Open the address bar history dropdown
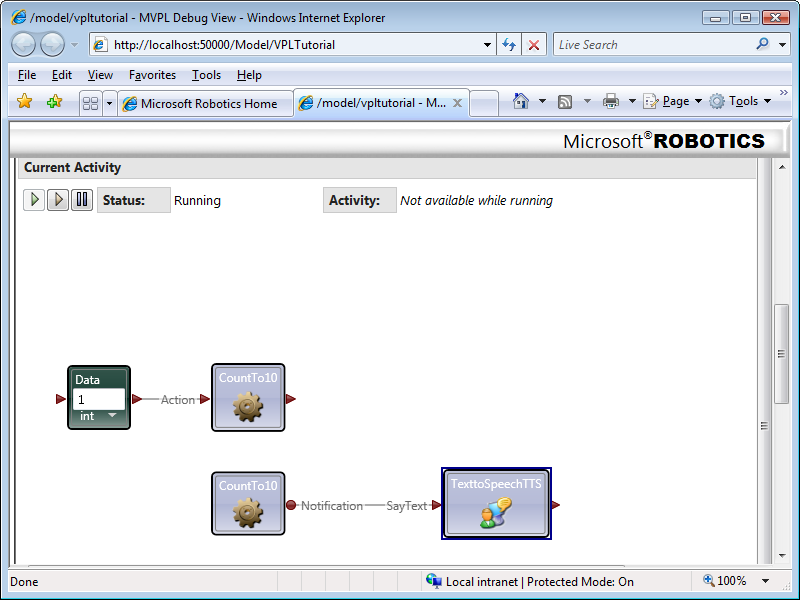 pyautogui.click(x=487, y=44)
